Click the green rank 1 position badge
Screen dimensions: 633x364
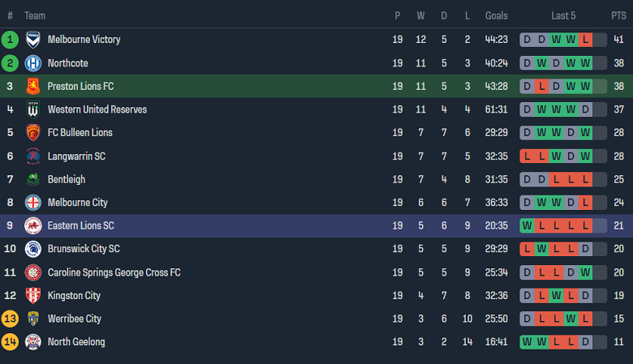11,39
